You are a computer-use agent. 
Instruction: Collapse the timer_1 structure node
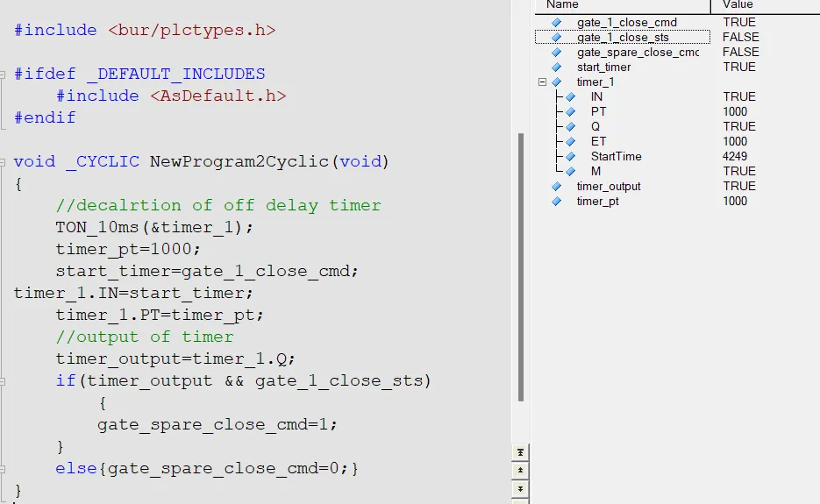pyautogui.click(x=542, y=82)
